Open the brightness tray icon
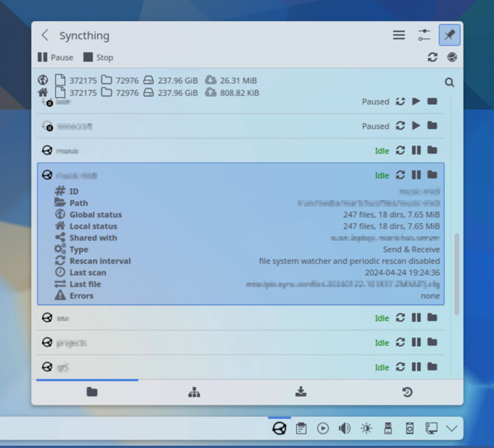Viewport: 494px width, 448px height. [x=366, y=428]
